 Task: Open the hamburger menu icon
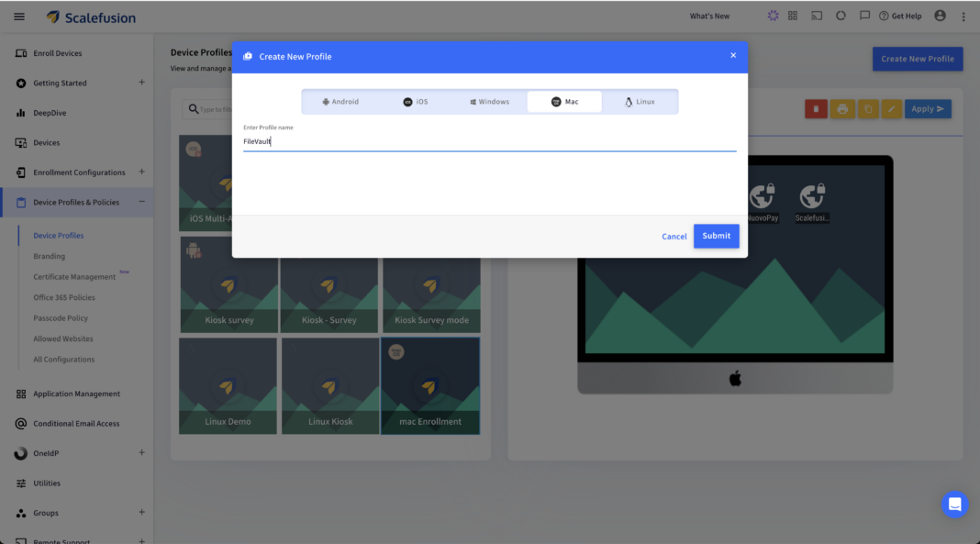click(x=19, y=17)
